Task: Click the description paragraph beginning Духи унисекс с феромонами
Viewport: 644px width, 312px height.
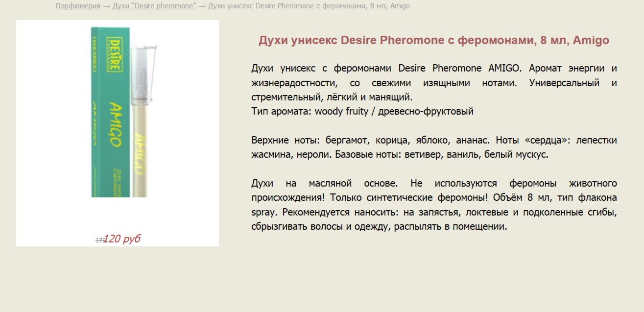Action: [x=434, y=82]
